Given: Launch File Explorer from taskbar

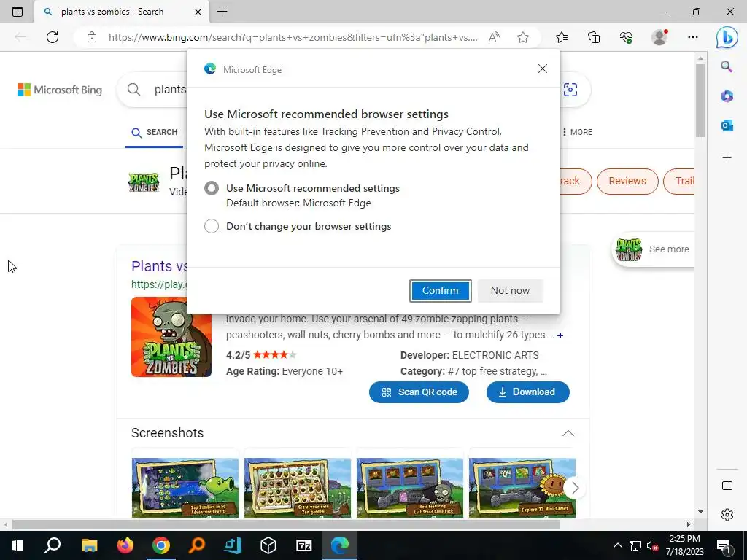Looking at the screenshot, I should pyautogui.click(x=89, y=545).
